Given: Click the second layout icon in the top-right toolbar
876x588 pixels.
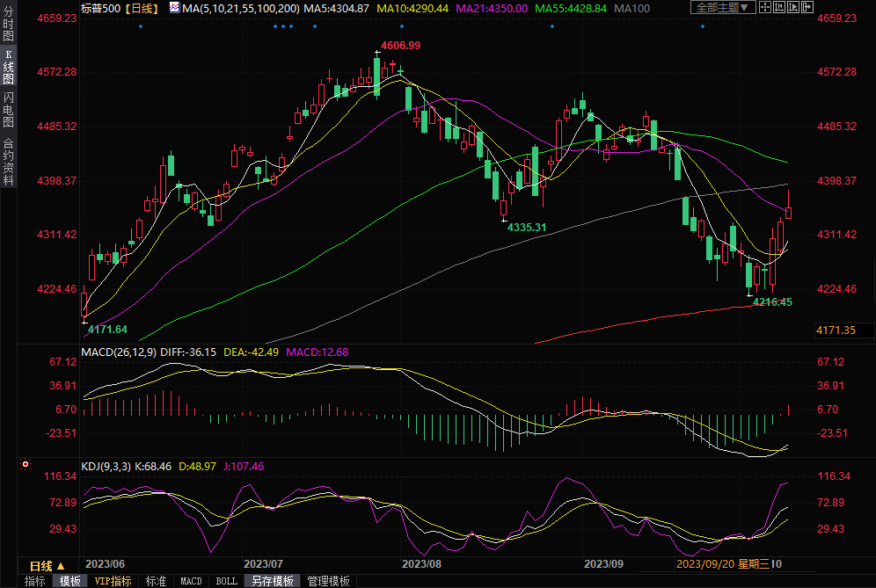Looking at the screenshot, I should [781, 8].
